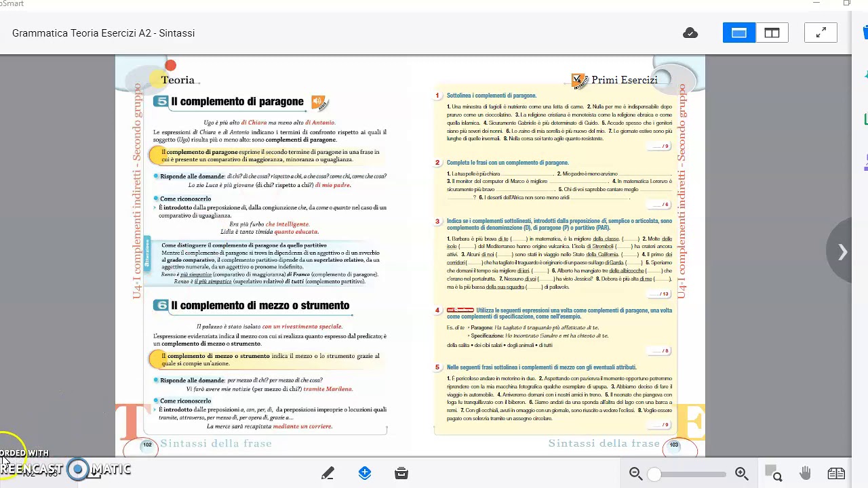Click the Primi Esercizi checkmark icon

(x=578, y=81)
